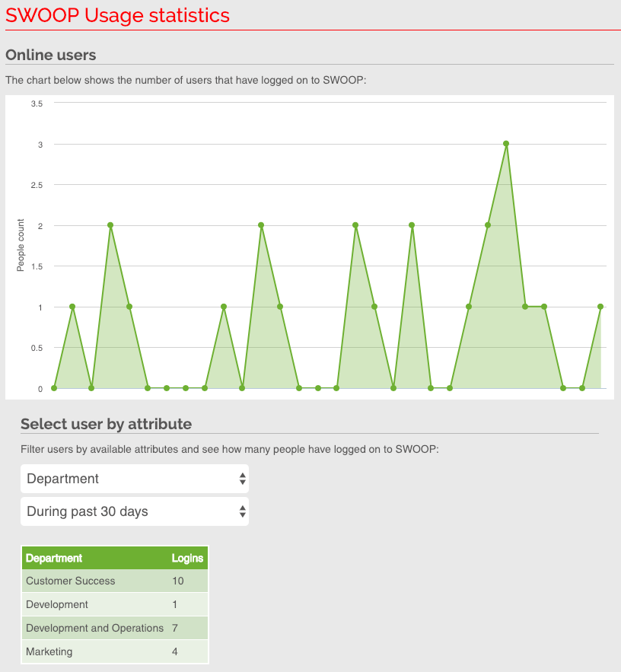Select the Customer Success row name
This screenshot has height=672, width=621.
(71, 581)
